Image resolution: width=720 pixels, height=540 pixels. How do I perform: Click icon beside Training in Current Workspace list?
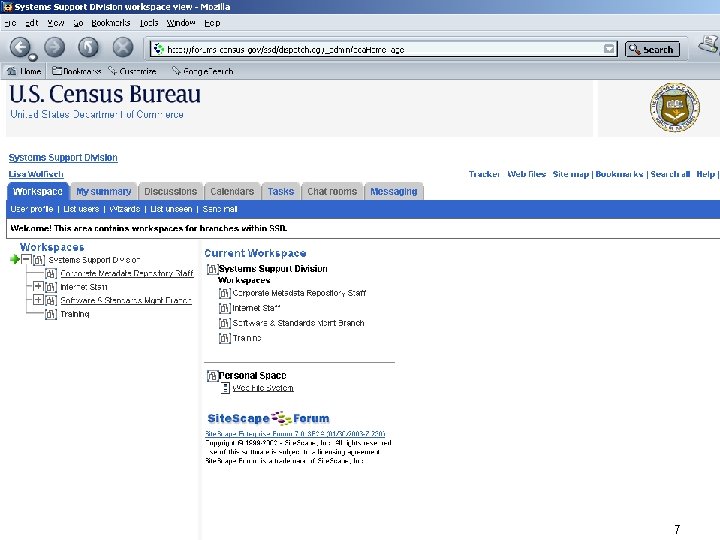[225, 338]
